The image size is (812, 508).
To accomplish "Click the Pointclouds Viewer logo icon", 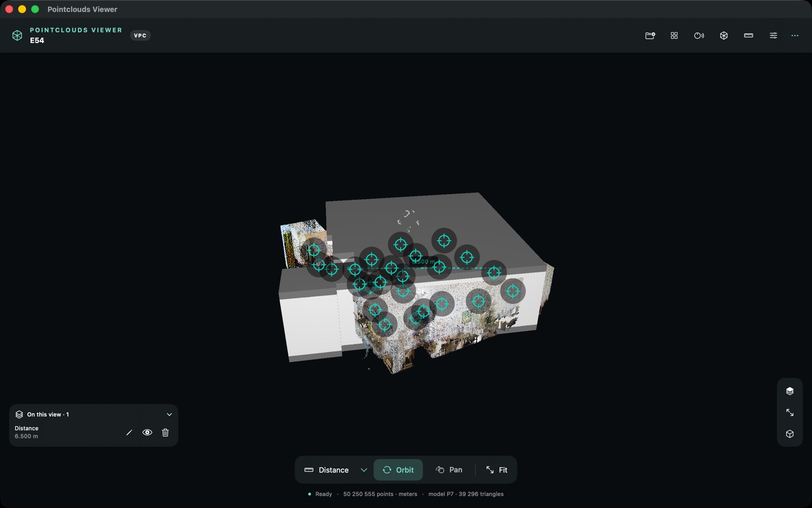I will coord(17,35).
